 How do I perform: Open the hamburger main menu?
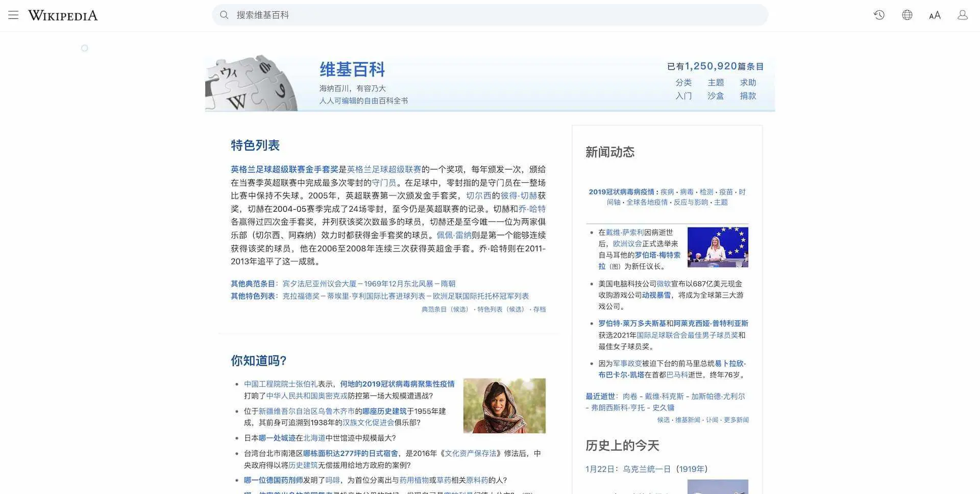tap(13, 15)
